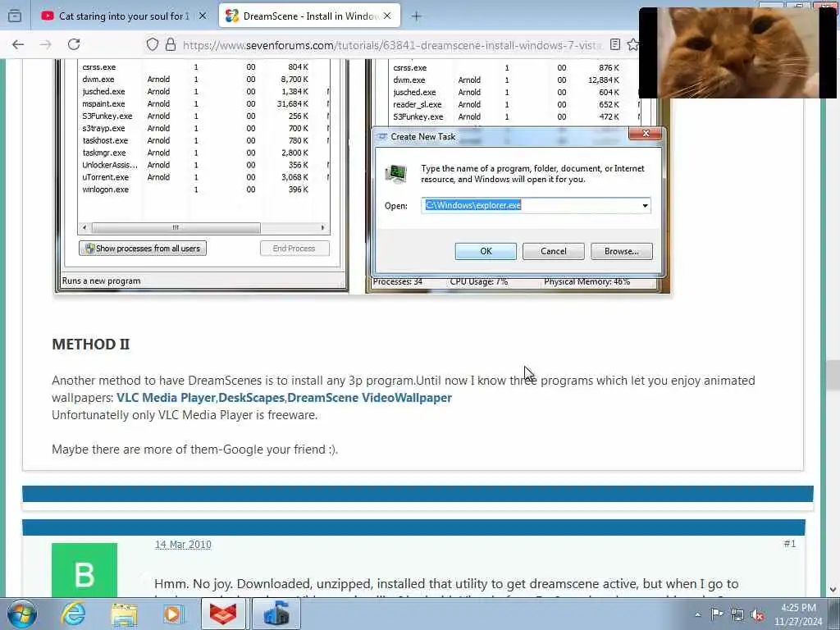Click the winlogon.exe process row

(203, 189)
